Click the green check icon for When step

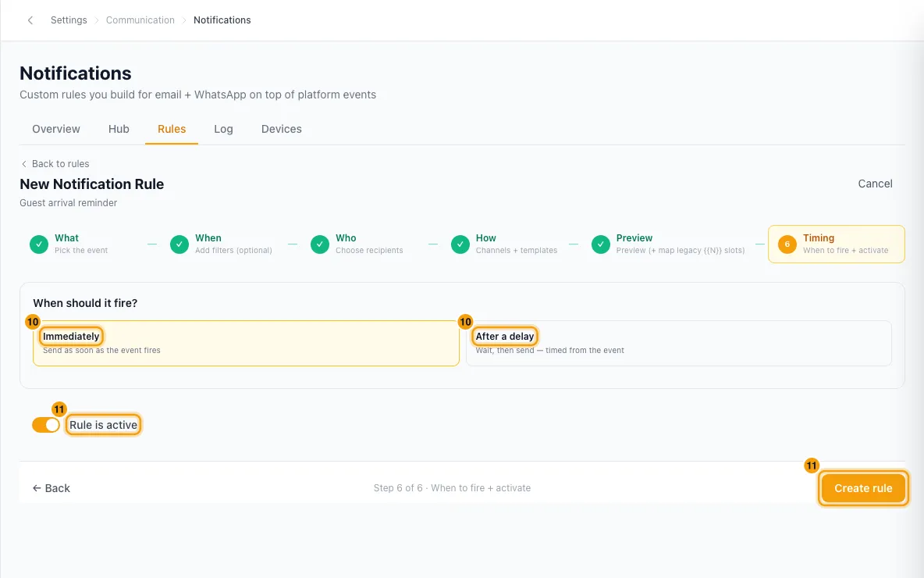tap(179, 244)
